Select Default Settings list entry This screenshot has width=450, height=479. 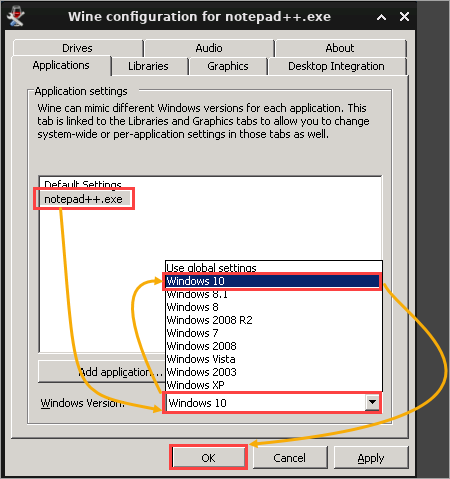pyautogui.click(x=83, y=184)
